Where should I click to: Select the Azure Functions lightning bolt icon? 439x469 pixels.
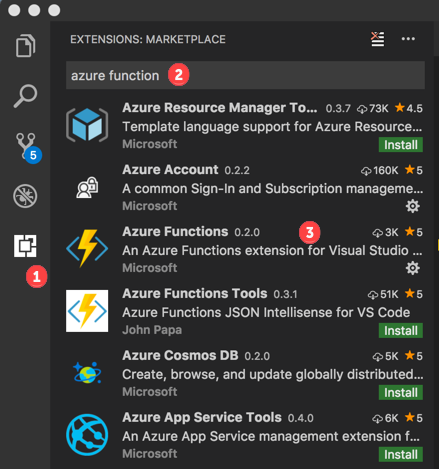(87, 248)
